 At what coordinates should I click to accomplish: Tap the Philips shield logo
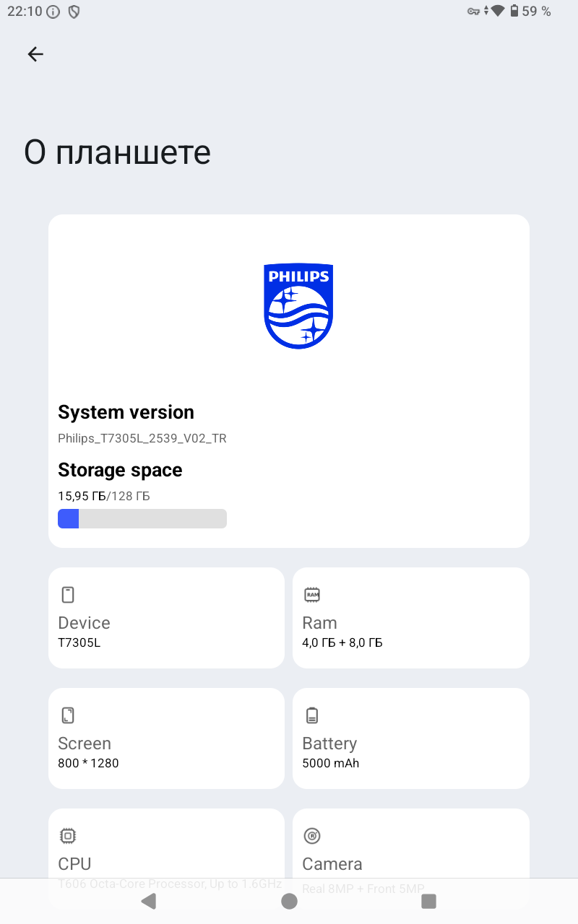pos(298,306)
